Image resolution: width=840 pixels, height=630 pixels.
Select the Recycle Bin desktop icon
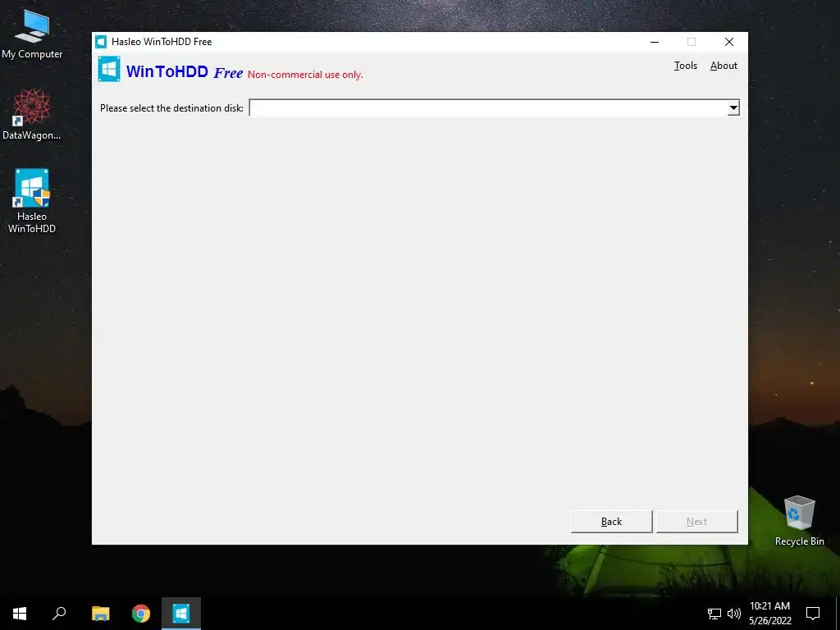point(799,521)
